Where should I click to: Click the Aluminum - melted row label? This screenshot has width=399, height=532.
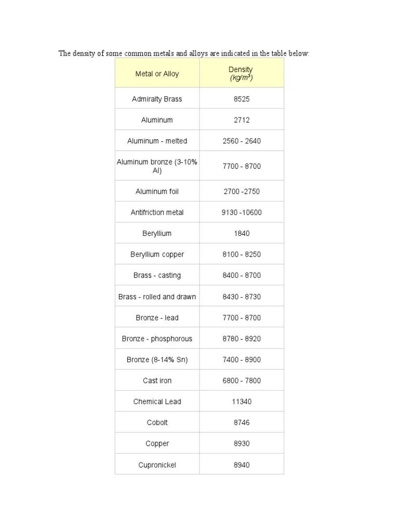pyautogui.click(x=157, y=141)
